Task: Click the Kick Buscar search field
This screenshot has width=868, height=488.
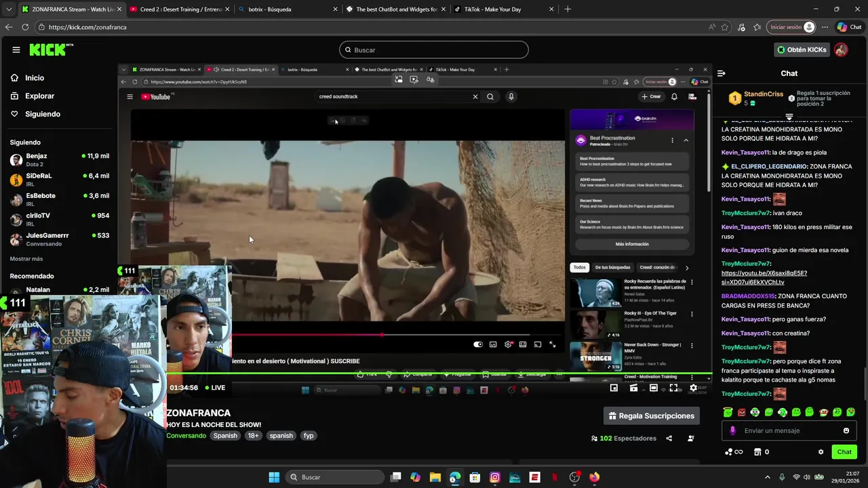Action: (x=434, y=49)
